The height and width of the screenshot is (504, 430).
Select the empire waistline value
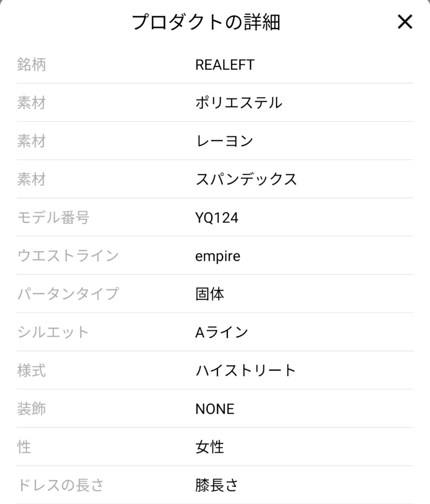coord(218,256)
